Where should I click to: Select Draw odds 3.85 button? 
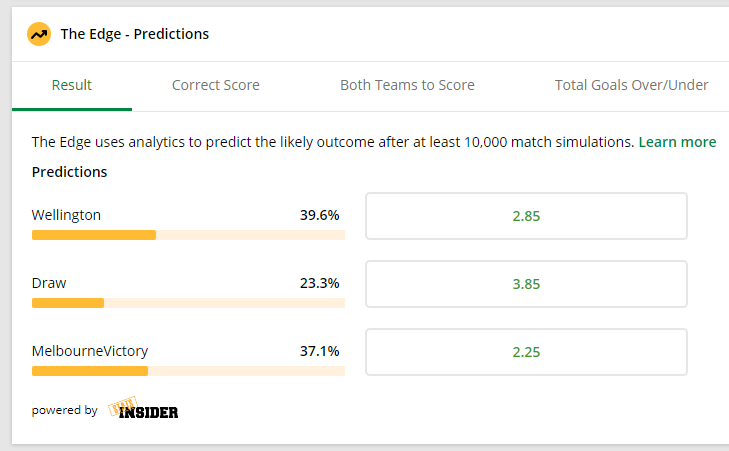(x=526, y=284)
